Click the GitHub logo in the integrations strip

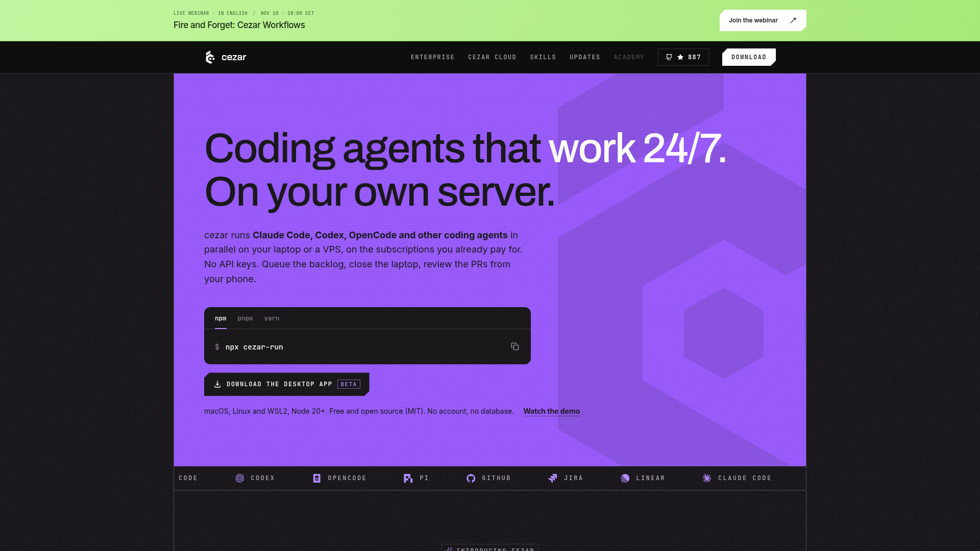click(471, 478)
